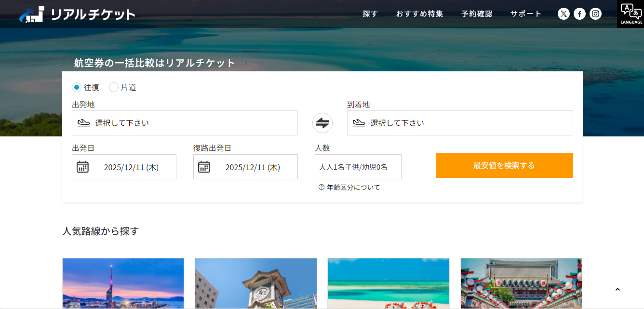The height and width of the screenshot is (309, 644).
Task: Select the 片道 one-way radio button
Action: tap(114, 87)
